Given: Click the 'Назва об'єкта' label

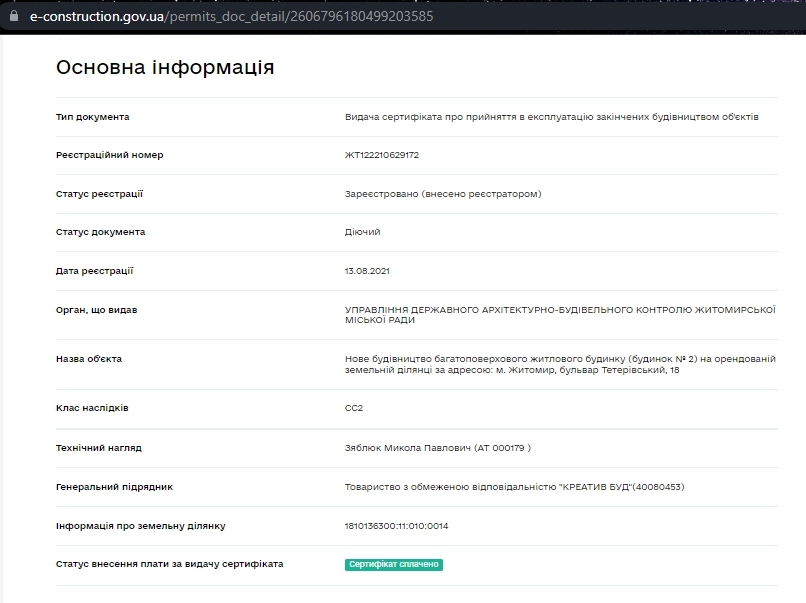Looking at the screenshot, I should click(x=89, y=359).
